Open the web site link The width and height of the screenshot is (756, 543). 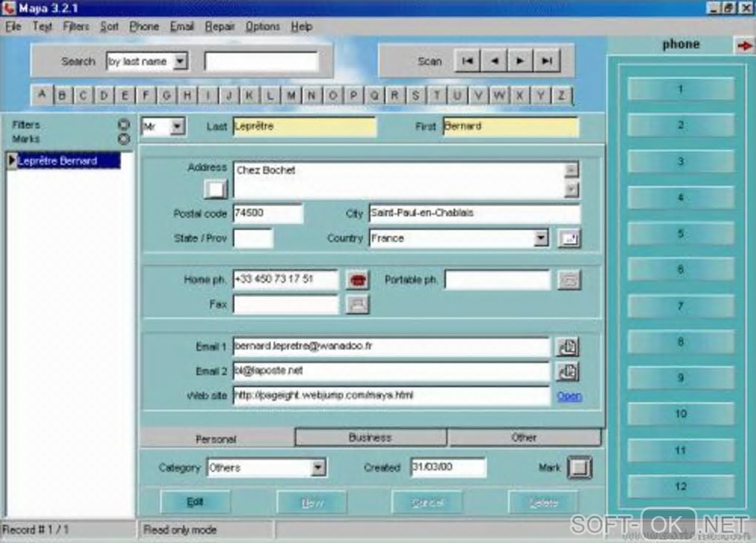coord(569,396)
